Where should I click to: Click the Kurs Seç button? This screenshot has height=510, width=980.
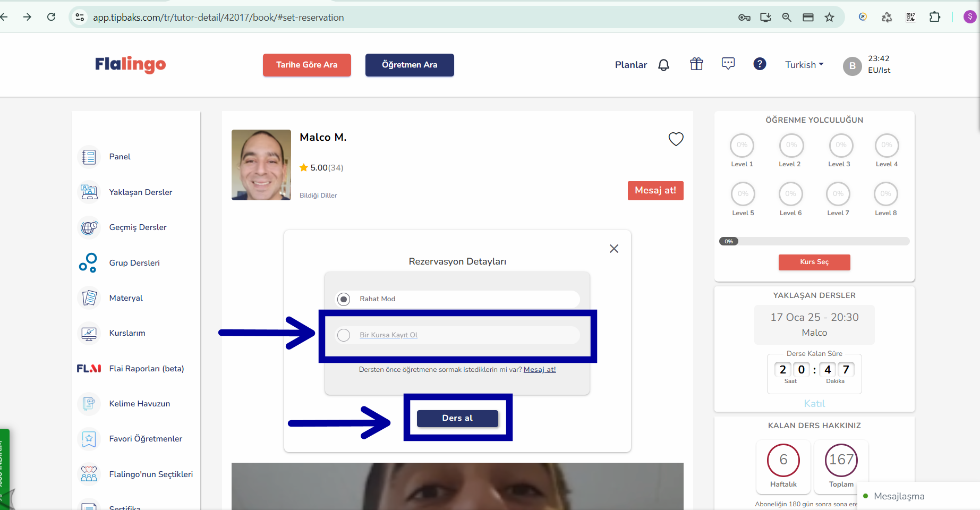(814, 262)
